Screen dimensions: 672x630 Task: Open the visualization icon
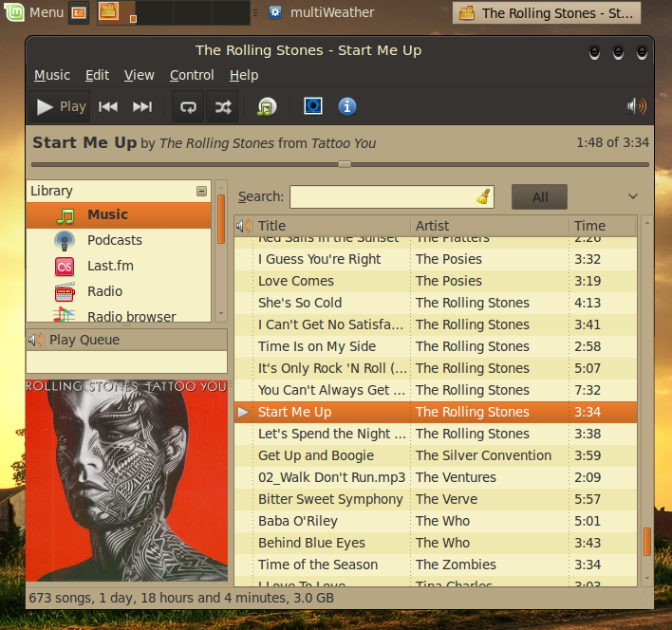point(313,106)
